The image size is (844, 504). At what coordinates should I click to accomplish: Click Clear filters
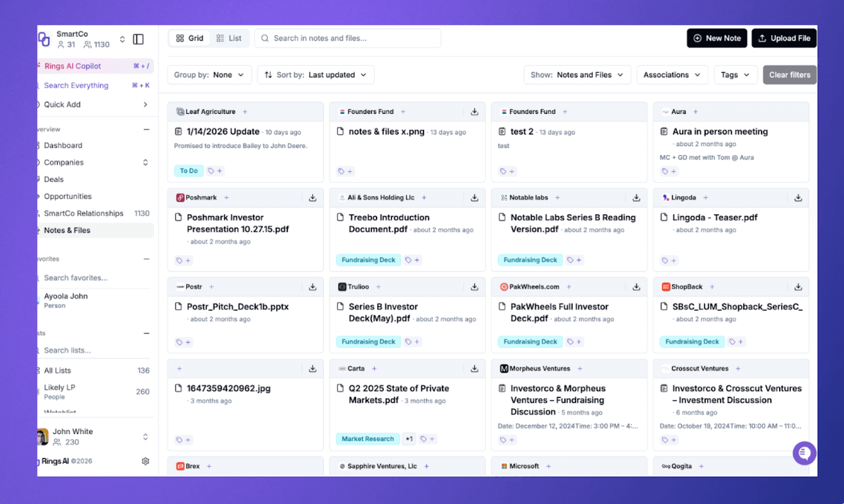click(790, 75)
